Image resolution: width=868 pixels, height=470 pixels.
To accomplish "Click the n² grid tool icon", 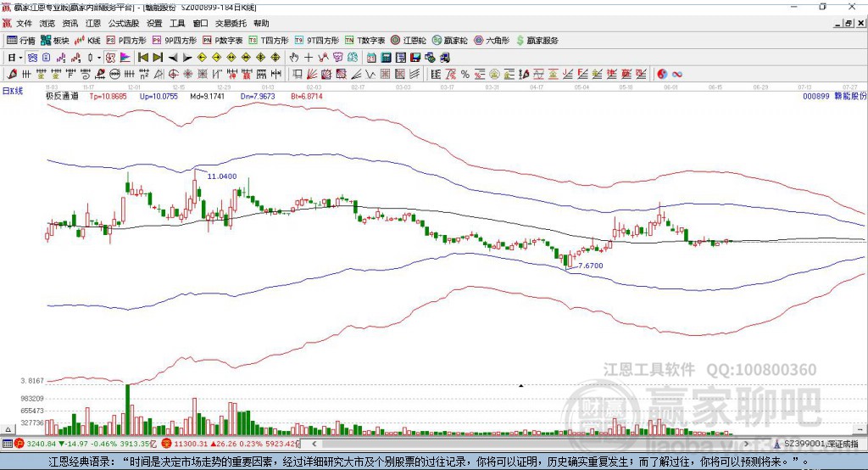I will [144, 75].
